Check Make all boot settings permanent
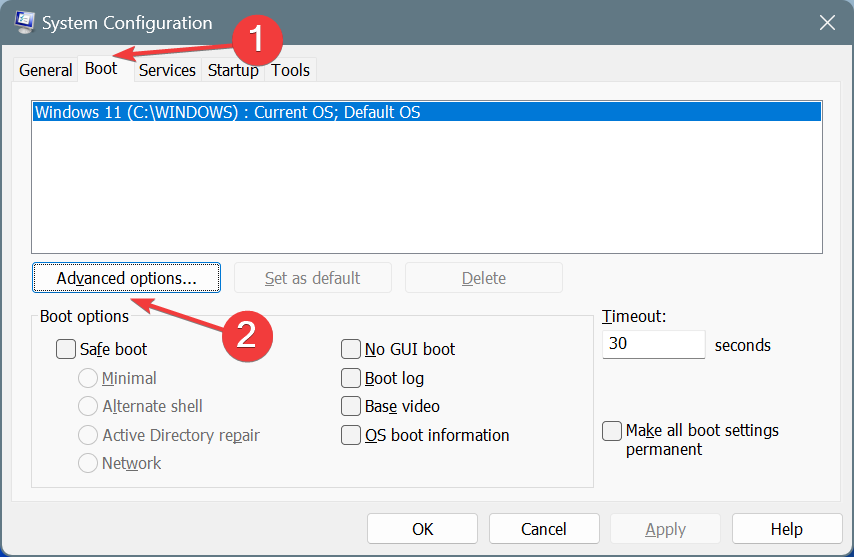 coord(612,431)
